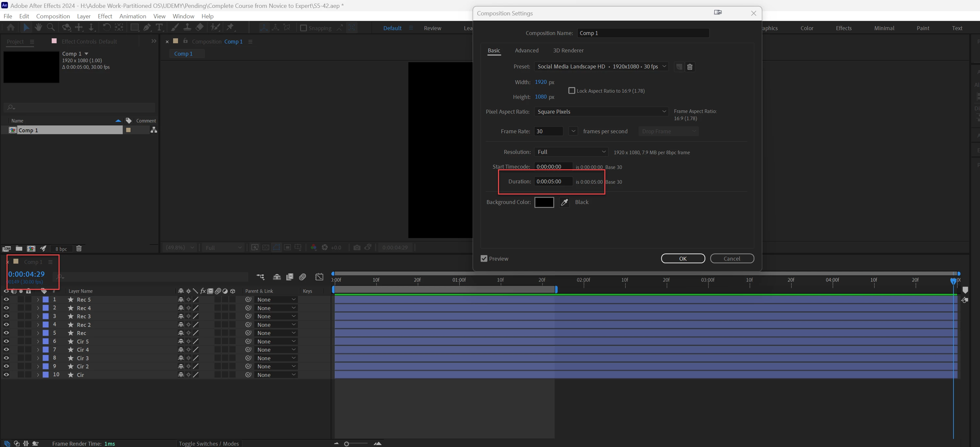Enable Lock Aspect Ratio checkbox
This screenshot has width=980, height=447.
(571, 91)
